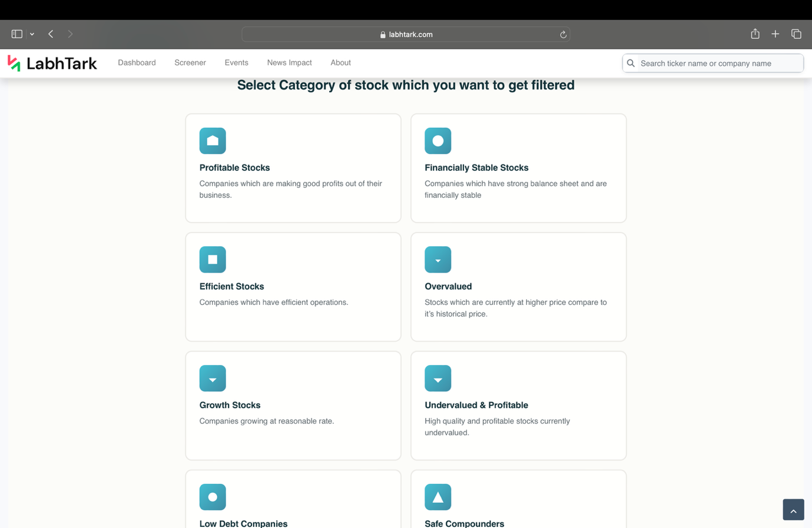Select the Financially Stable Stocks heading
The width and height of the screenshot is (812, 528).
(476, 168)
